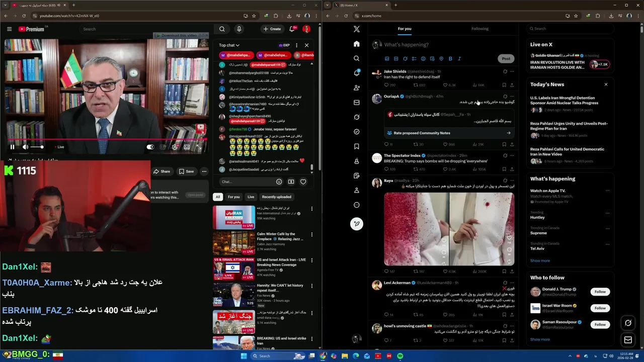The height and width of the screenshot is (362, 644).
Task: Send a heart reaction in chat
Action: pyautogui.click(x=303, y=182)
